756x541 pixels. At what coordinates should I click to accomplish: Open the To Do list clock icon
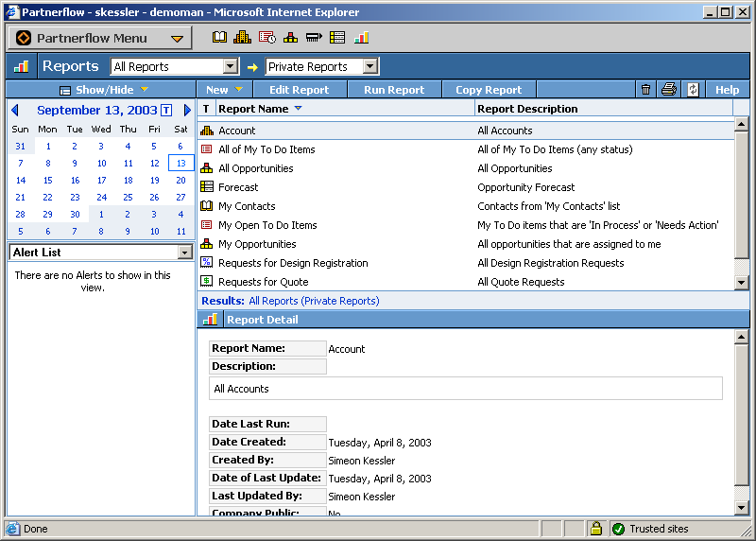pyautogui.click(x=266, y=37)
